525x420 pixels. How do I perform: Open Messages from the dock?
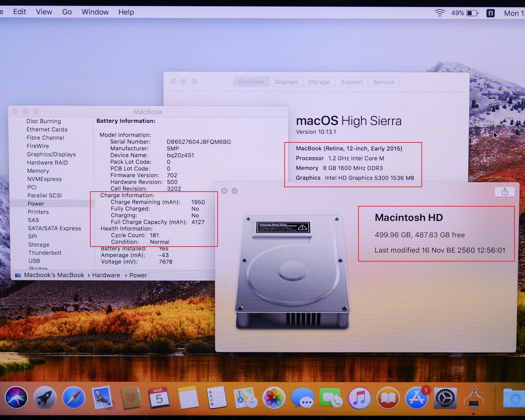pos(303,398)
